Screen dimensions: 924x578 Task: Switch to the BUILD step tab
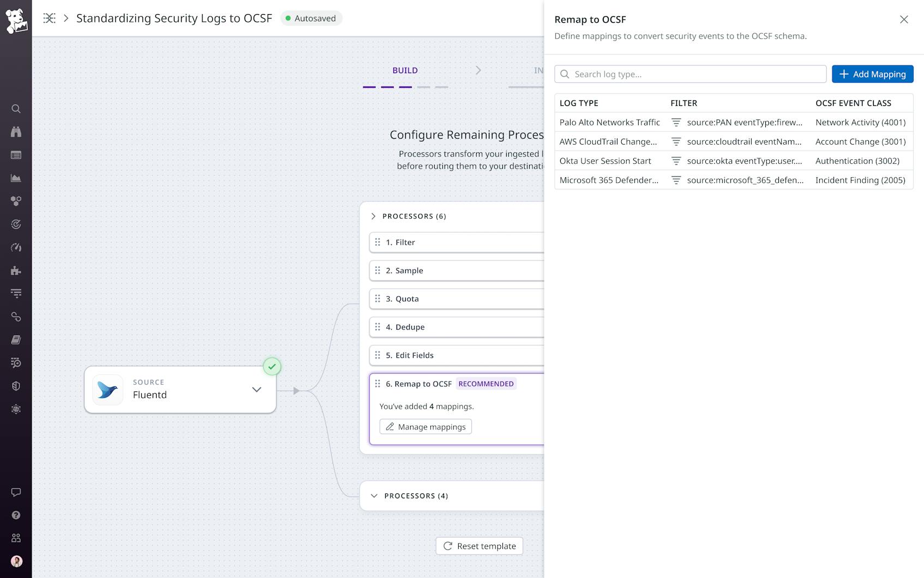tap(405, 70)
